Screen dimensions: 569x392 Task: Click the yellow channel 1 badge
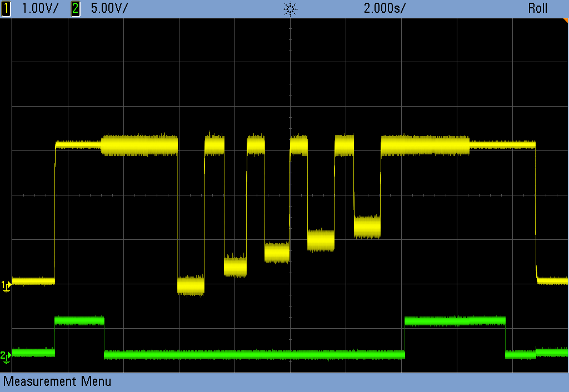pos(7,8)
